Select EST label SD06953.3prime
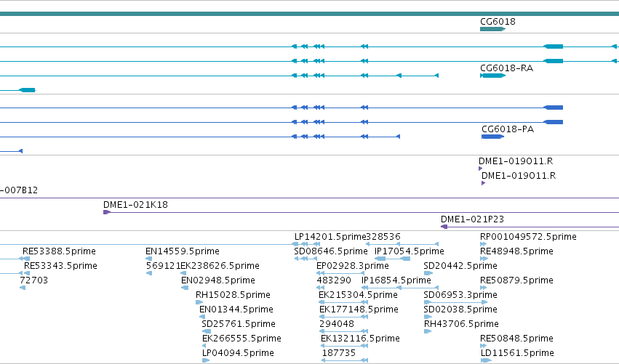This screenshot has height=364, width=619. click(460, 295)
